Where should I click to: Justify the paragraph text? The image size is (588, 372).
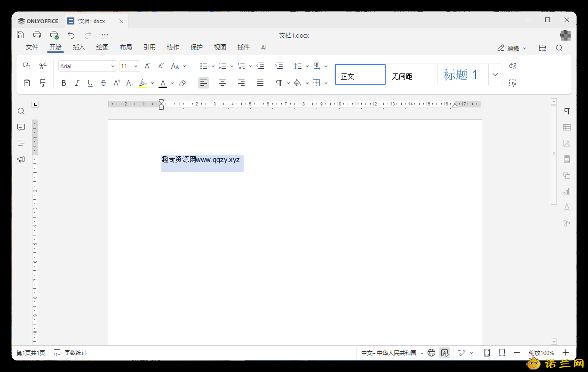pyautogui.click(x=260, y=83)
